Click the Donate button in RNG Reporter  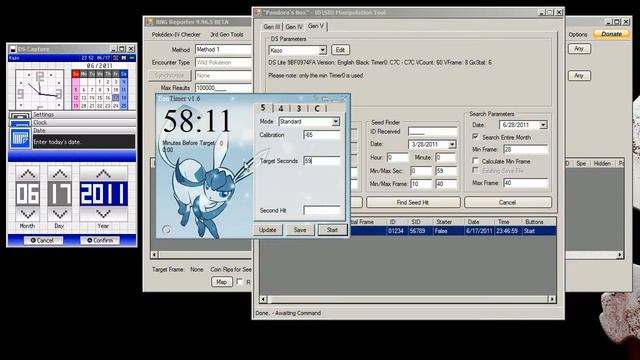tap(611, 34)
